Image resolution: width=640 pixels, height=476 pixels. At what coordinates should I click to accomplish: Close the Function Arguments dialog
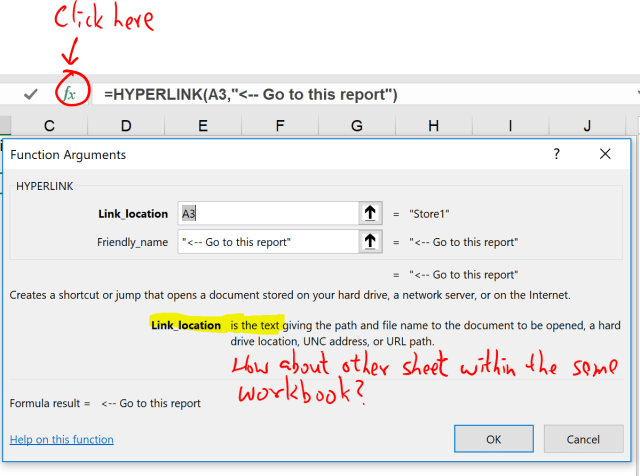click(x=605, y=154)
